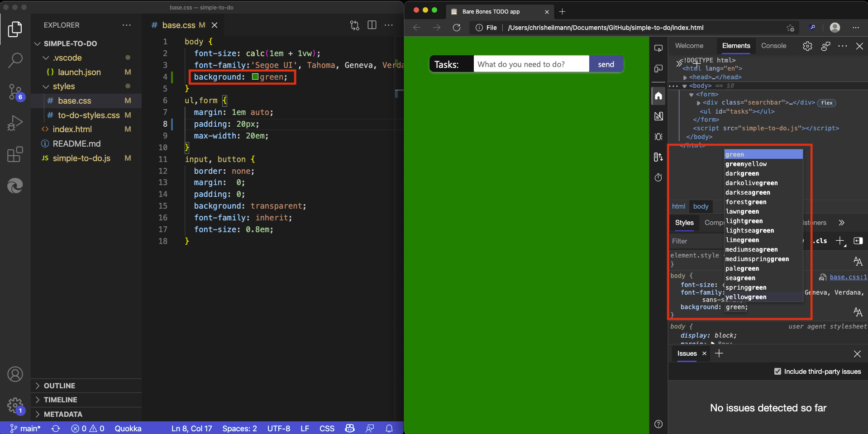Click the What do you need to do field
This screenshot has height=434, width=868.
[x=531, y=64]
